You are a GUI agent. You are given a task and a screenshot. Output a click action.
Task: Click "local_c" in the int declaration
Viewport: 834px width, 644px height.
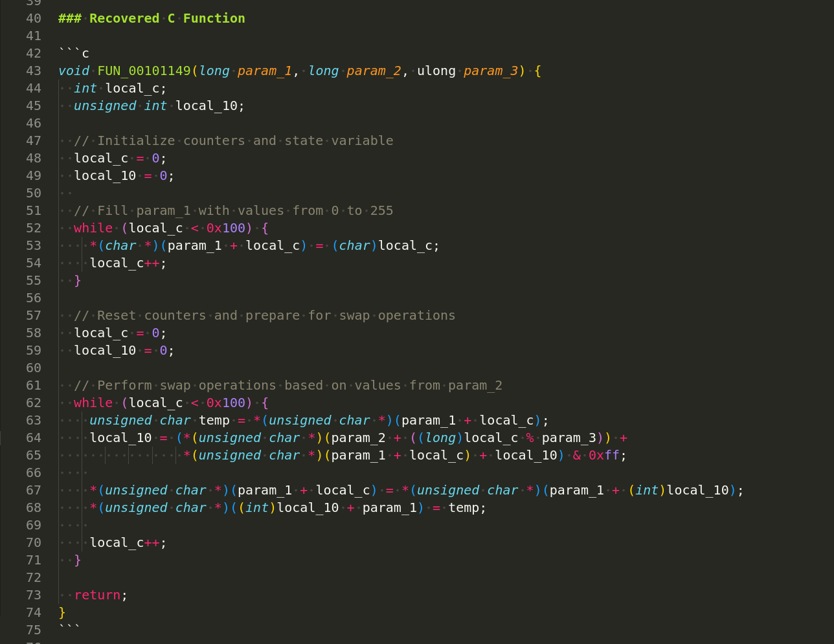132,88
